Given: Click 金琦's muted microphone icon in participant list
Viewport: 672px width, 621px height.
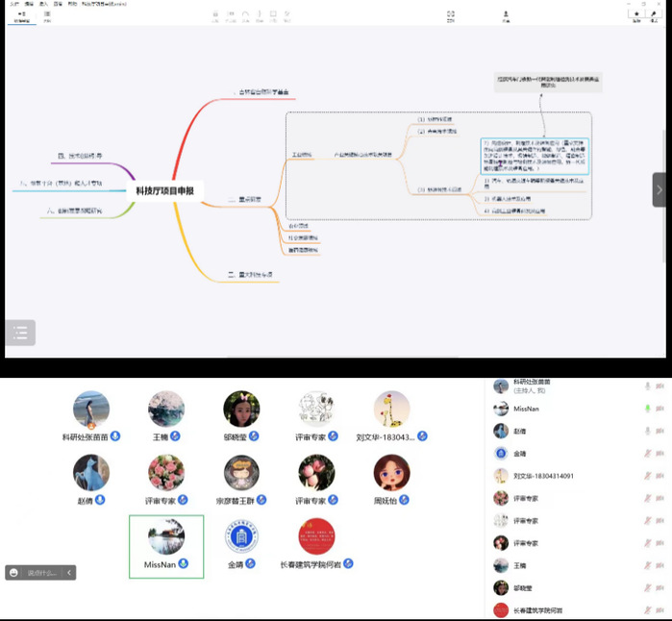Looking at the screenshot, I should coord(648,453).
